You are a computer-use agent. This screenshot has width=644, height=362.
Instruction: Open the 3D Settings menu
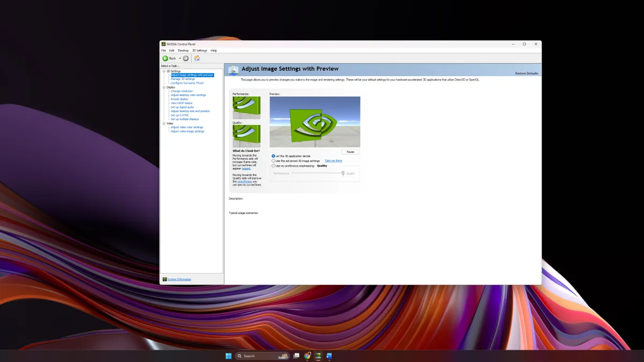(x=200, y=50)
